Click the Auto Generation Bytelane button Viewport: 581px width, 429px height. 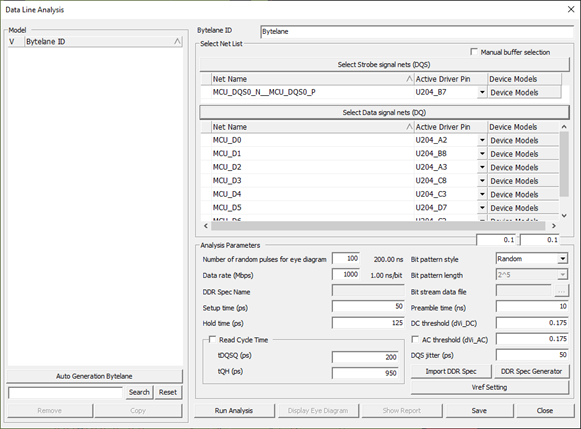[94, 376]
